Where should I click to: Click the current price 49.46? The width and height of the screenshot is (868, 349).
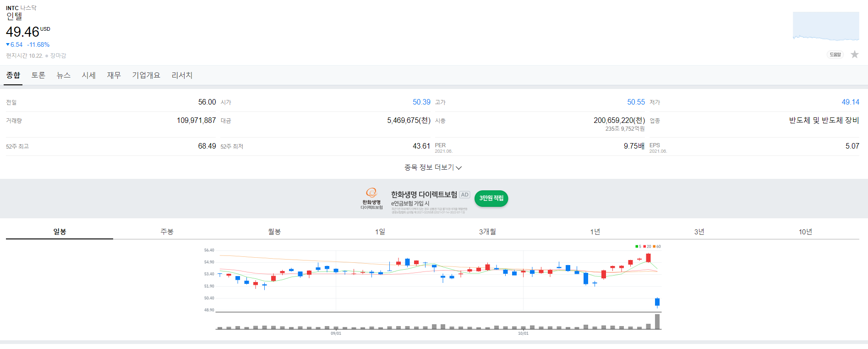click(22, 32)
